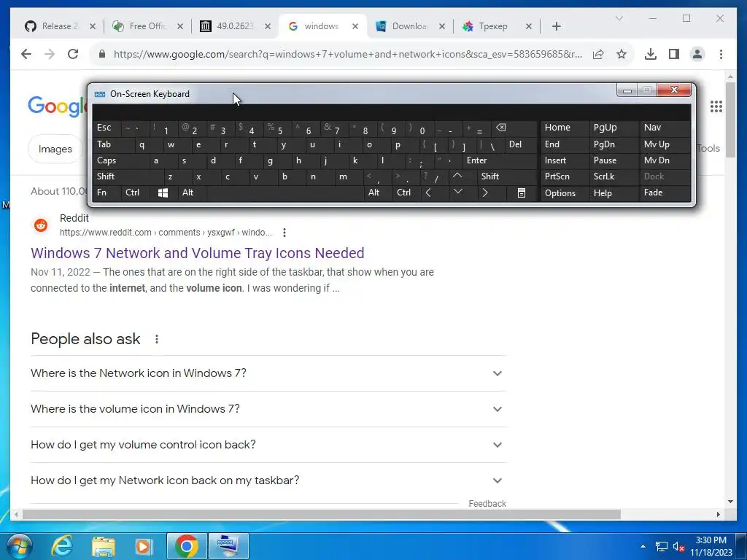Toggle ScrLk key on On-Screen Keyboard

click(x=614, y=176)
